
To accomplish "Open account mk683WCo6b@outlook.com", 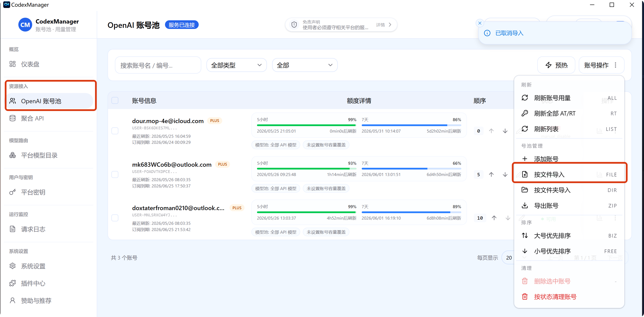I will click(x=172, y=165).
